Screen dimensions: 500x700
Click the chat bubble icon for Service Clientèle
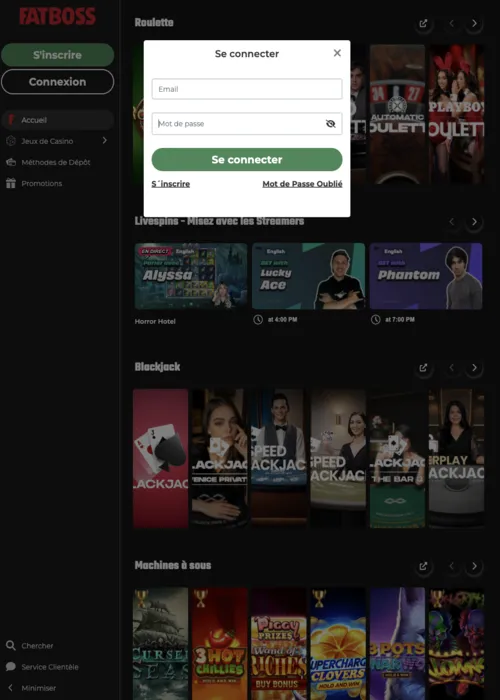[11, 667]
